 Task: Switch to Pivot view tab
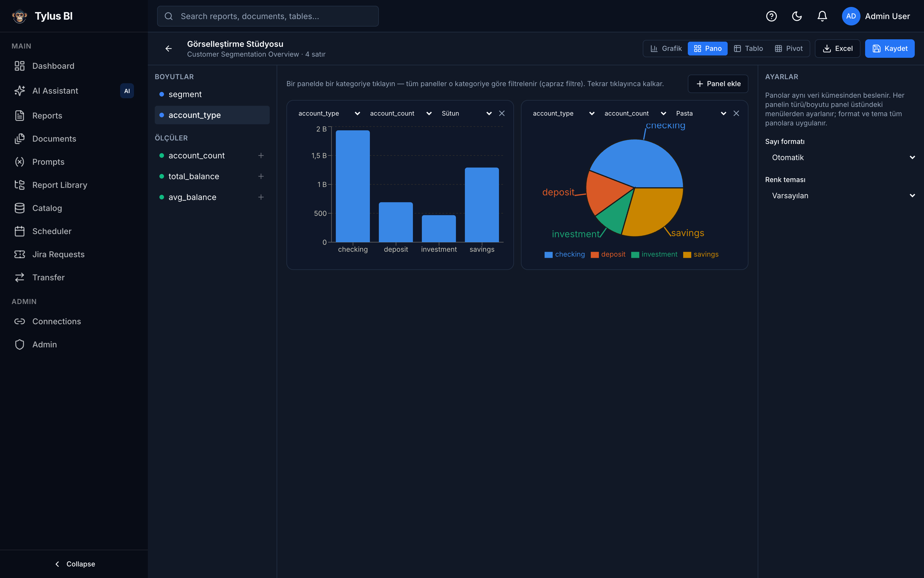point(789,49)
